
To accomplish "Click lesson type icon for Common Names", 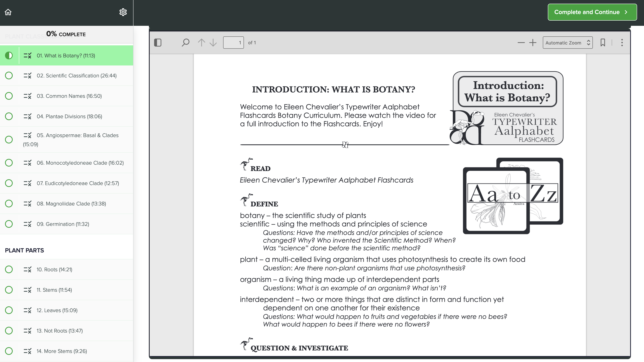I will (28, 96).
